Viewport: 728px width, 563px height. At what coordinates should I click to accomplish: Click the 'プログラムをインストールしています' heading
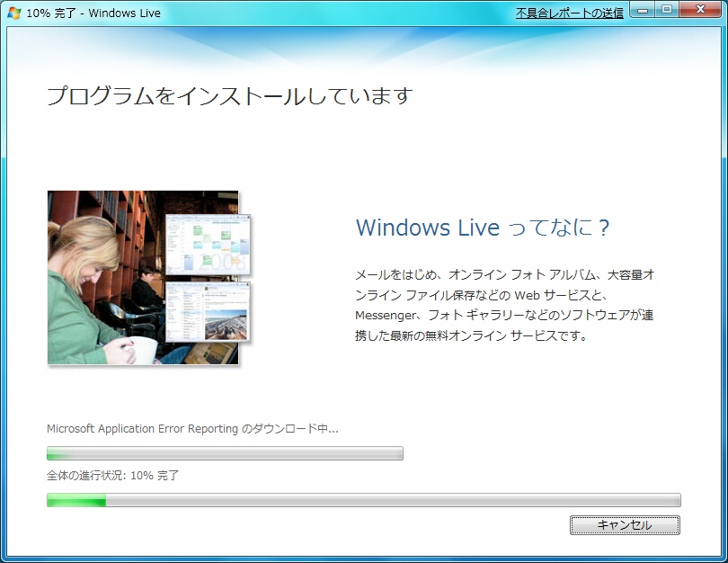coord(230,96)
